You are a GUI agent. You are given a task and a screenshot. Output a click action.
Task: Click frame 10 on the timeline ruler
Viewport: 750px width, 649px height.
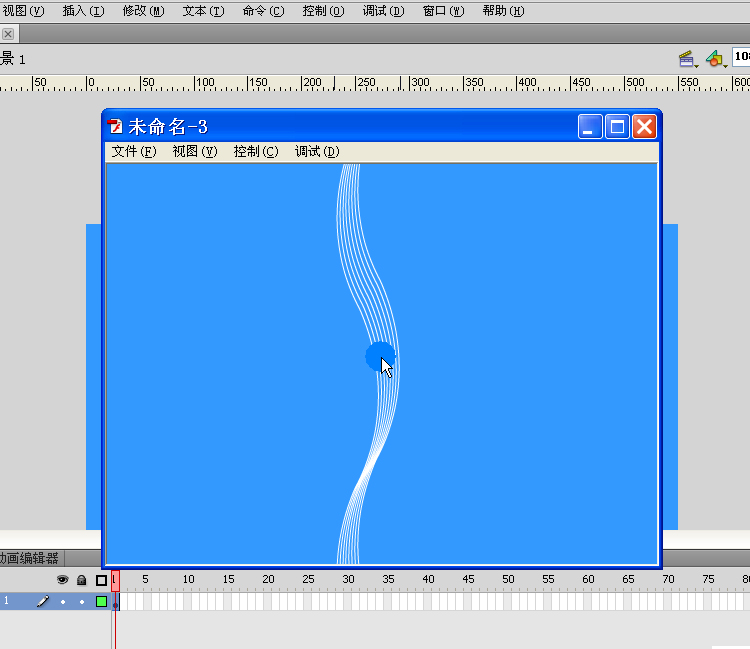coord(188,579)
